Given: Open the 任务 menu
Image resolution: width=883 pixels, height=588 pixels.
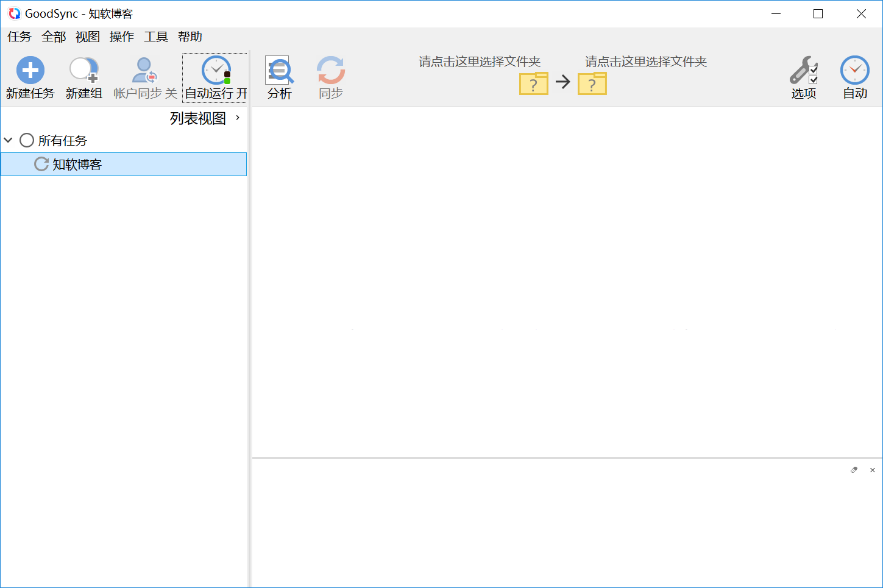Looking at the screenshot, I should (19, 37).
